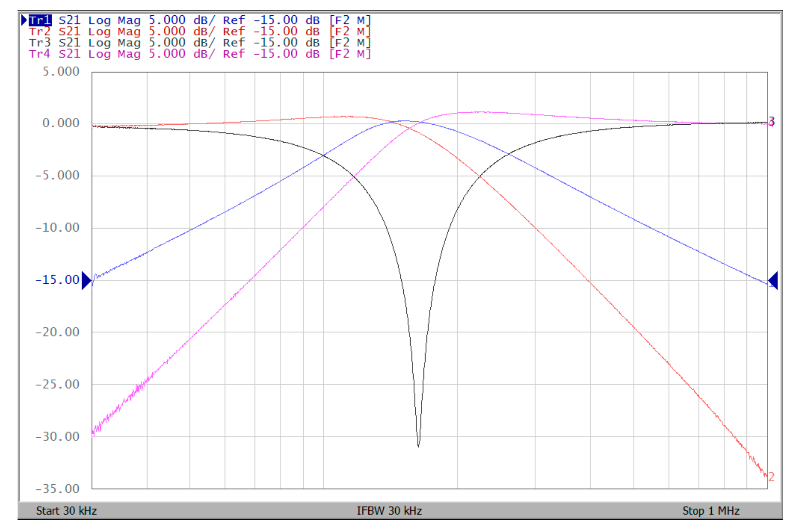Select the highlighted Tr1 trace label
The image size is (802, 532).
[40, 20]
